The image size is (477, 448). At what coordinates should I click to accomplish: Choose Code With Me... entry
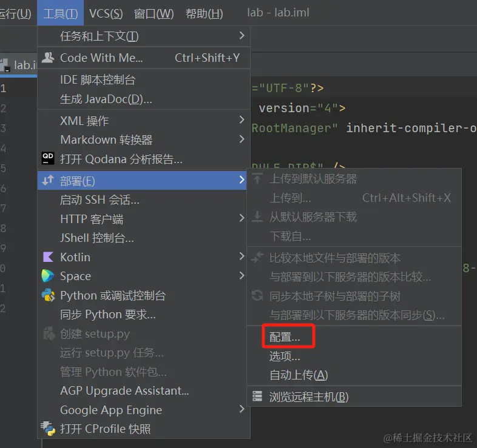[x=144, y=58]
